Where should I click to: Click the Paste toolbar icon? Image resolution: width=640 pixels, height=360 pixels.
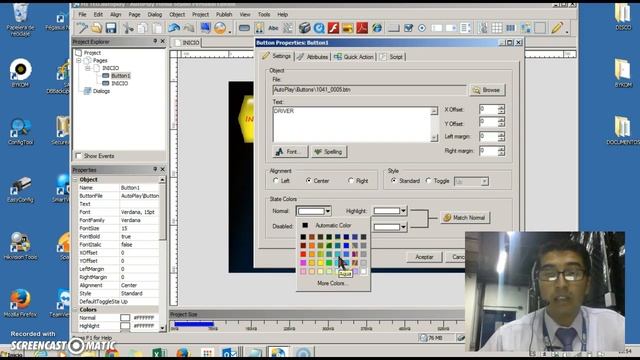157,28
